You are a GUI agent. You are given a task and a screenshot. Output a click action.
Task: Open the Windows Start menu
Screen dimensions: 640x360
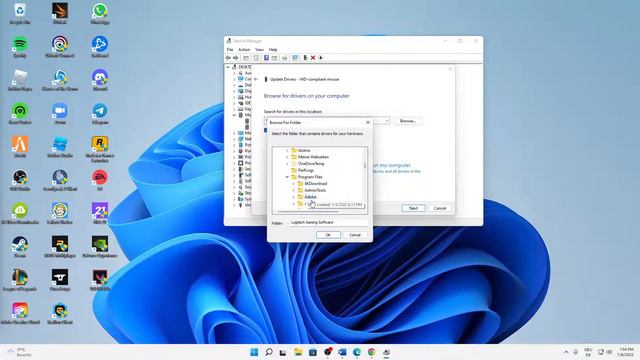point(254,352)
